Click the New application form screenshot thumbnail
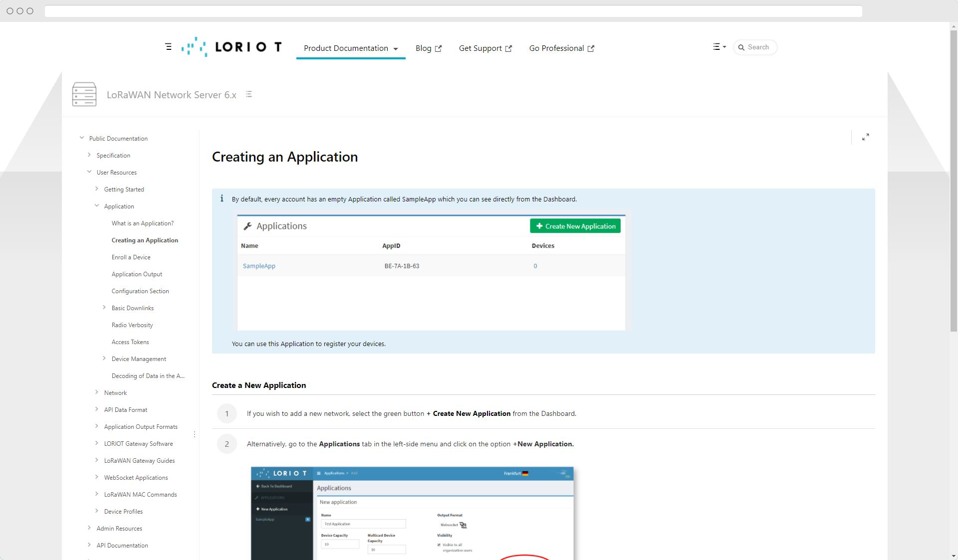 click(x=412, y=513)
